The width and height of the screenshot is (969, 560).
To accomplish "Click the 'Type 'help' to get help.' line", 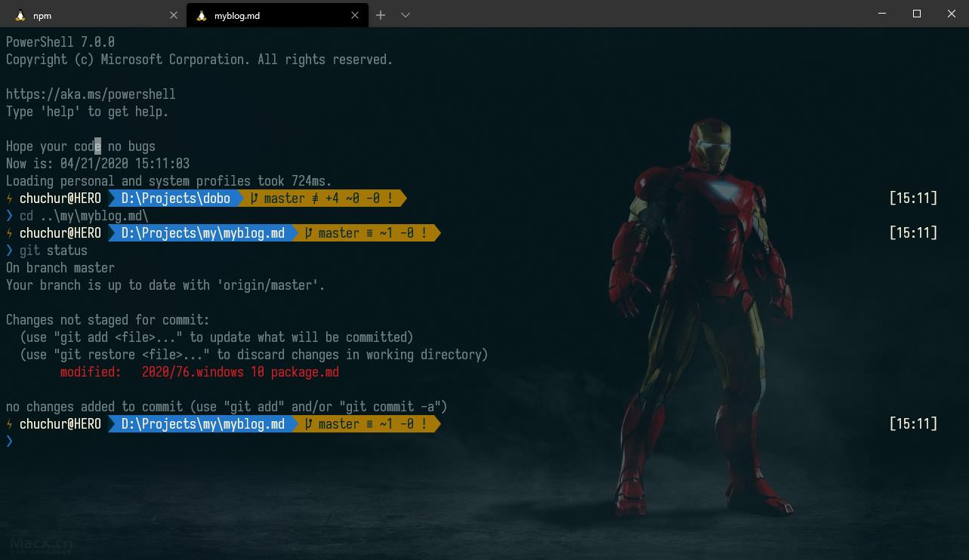I will coord(88,112).
